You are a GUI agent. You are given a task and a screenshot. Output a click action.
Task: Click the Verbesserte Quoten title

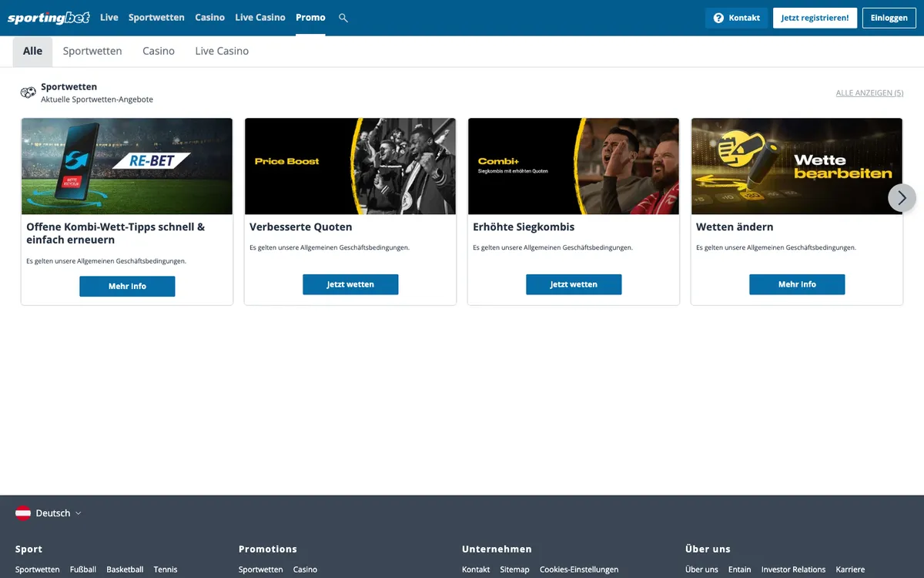[301, 227]
